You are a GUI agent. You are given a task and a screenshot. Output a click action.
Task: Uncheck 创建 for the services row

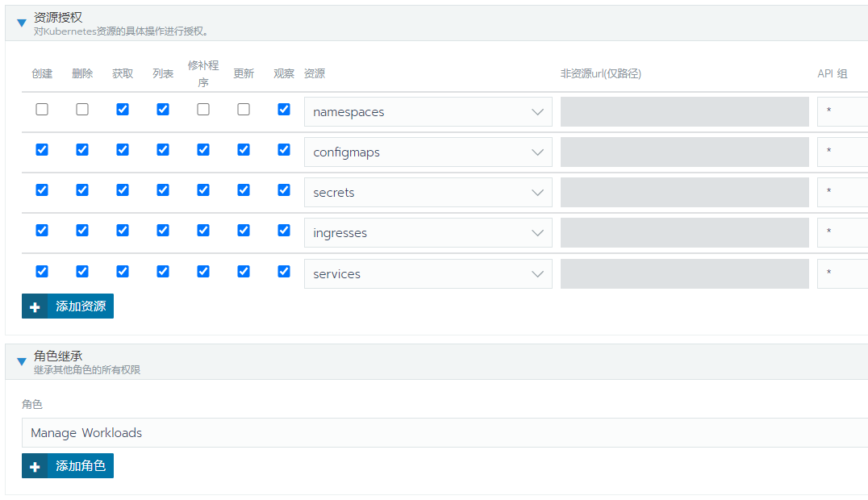click(42, 272)
